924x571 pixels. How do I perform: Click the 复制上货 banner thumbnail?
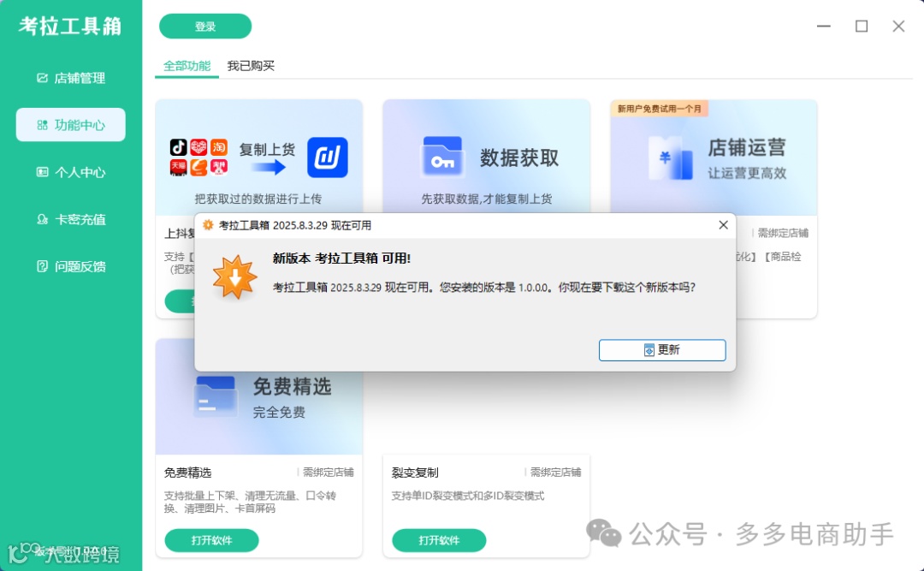point(258,158)
